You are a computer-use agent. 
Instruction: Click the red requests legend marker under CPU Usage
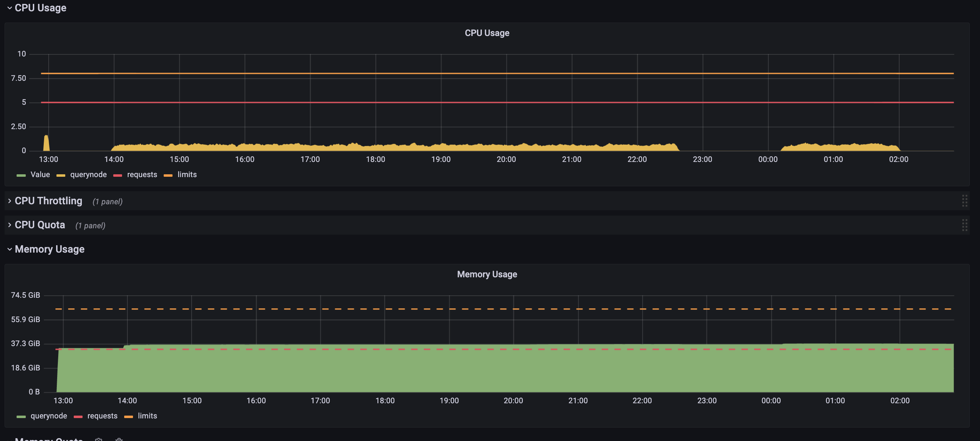pyautogui.click(x=117, y=175)
